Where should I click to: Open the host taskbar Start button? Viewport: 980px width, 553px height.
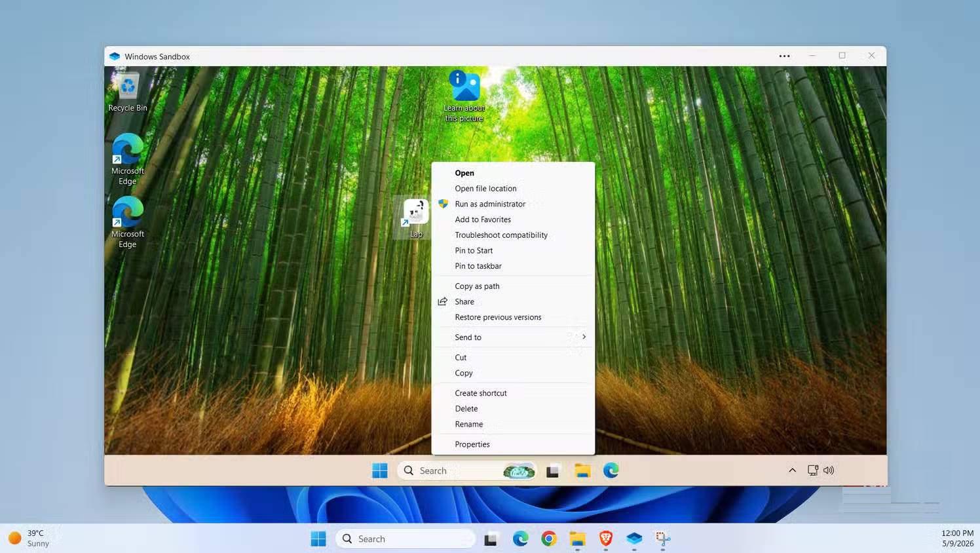tap(318, 539)
